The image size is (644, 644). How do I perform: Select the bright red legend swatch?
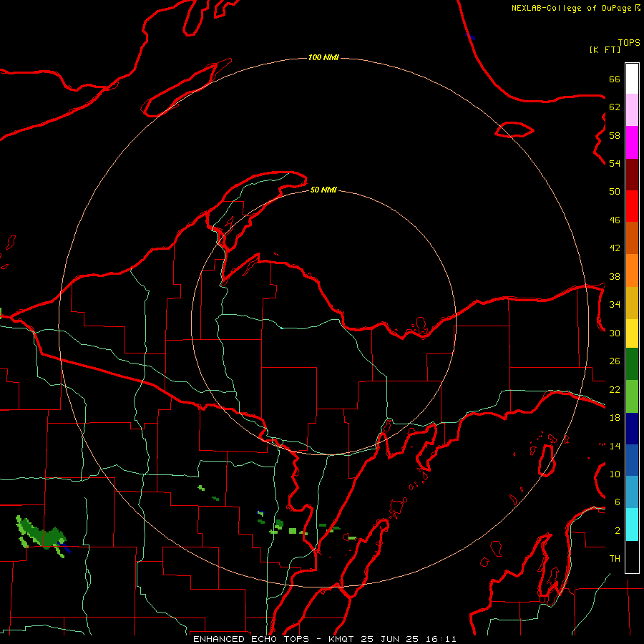coord(632,206)
